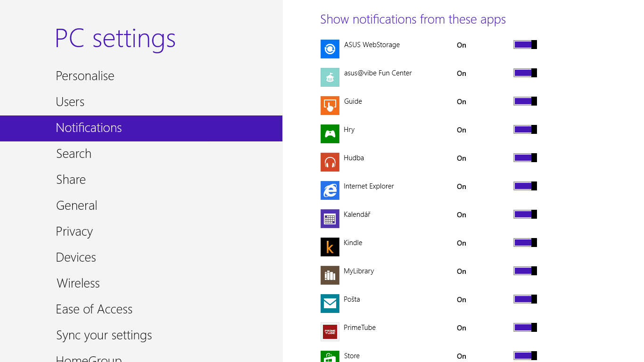Image resolution: width=644 pixels, height=362 pixels.
Task: Switch off Internet Explorer notifications
Action: [525, 186]
